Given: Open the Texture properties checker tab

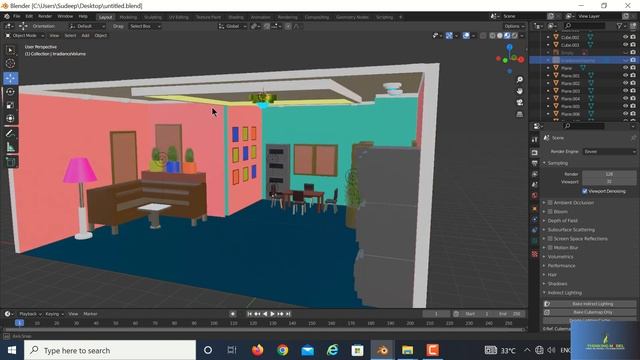Looking at the screenshot, I should coord(535,254).
